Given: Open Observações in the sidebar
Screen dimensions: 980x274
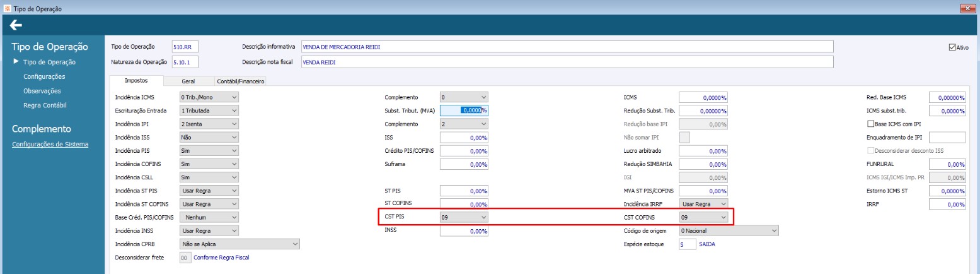Looking at the screenshot, I should pyautogui.click(x=42, y=91).
